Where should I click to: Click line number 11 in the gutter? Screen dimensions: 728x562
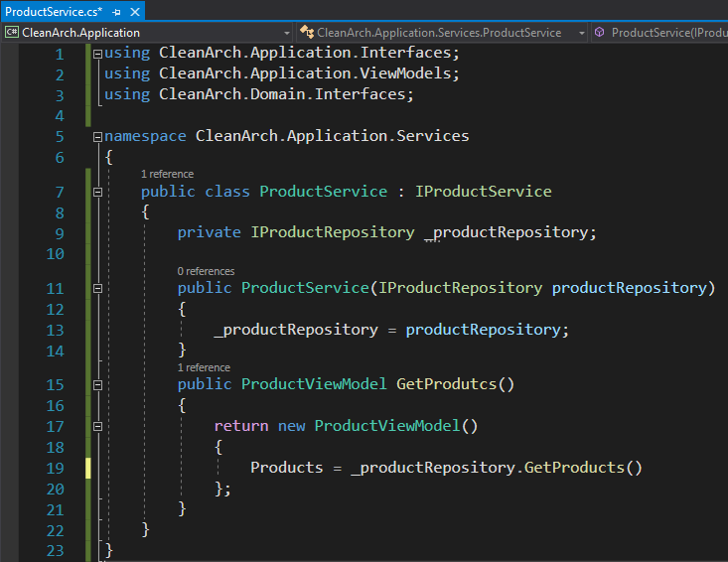[55, 289]
